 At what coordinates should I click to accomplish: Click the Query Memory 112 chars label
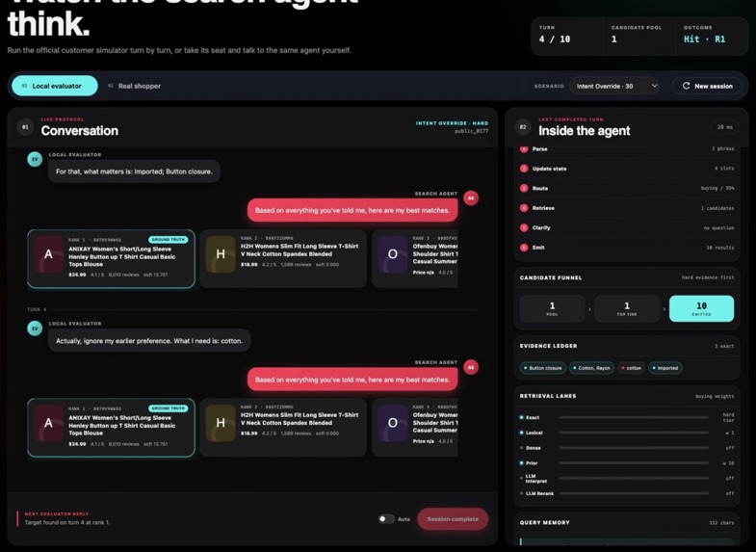pyautogui.click(x=721, y=522)
